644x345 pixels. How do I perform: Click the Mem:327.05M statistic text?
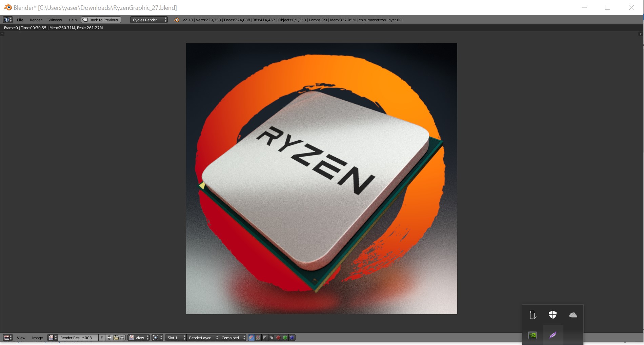[x=343, y=20]
